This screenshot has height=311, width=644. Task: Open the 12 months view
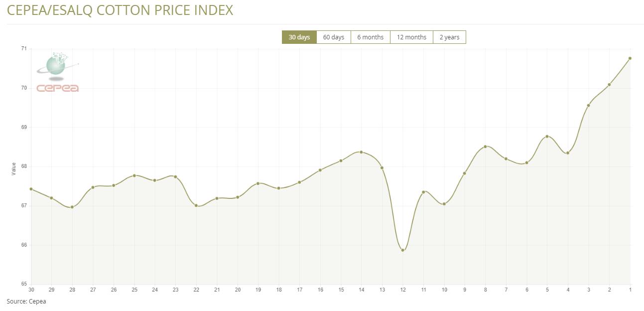pos(411,37)
